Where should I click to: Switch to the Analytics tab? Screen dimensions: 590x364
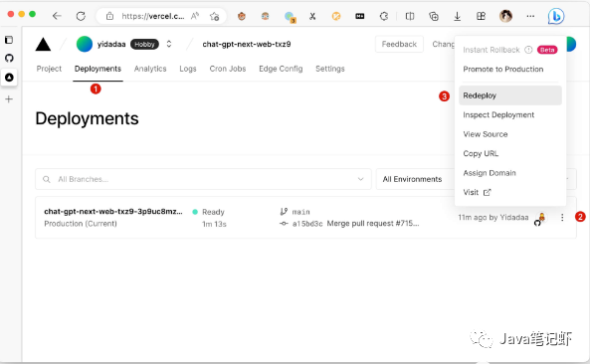click(x=150, y=69)
